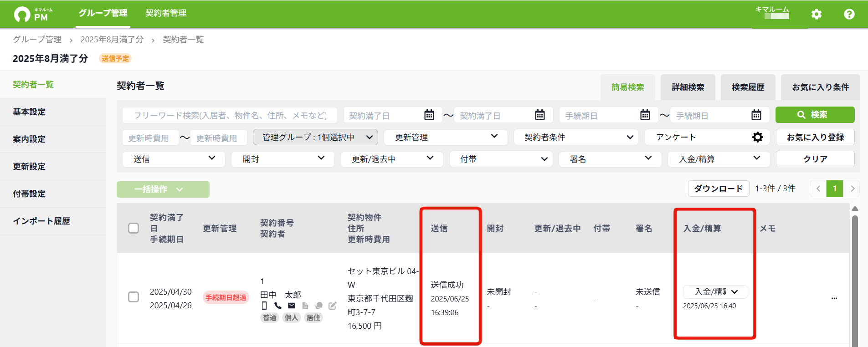Select the 検索履歴 tab
This screenshot has width=868, height=347.
pyautogui.click(x=748, y=87)
